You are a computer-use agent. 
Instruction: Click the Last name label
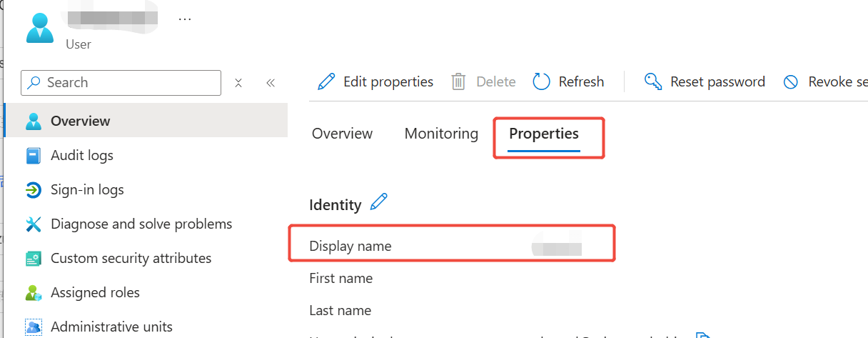[x=340, y=310]
